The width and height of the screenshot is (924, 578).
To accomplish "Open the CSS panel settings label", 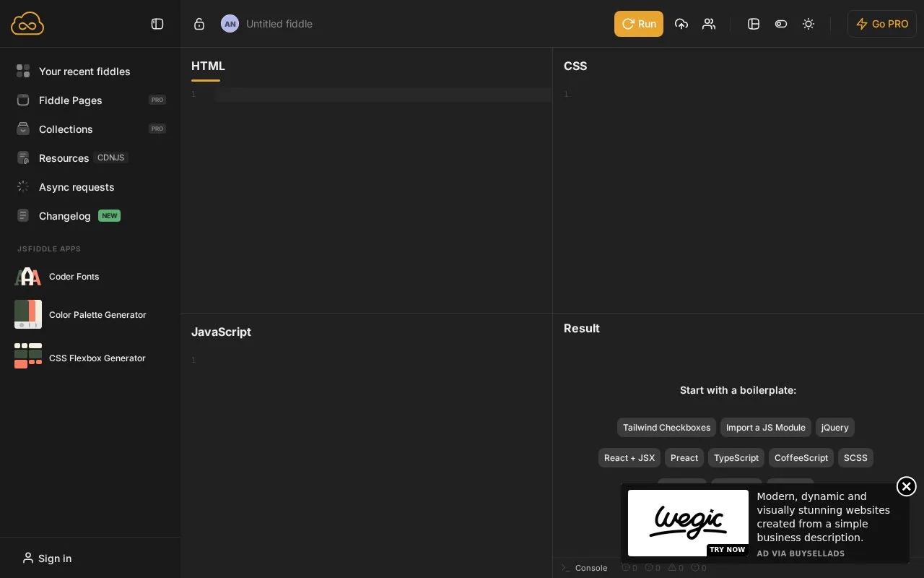I will click(575, 66).
